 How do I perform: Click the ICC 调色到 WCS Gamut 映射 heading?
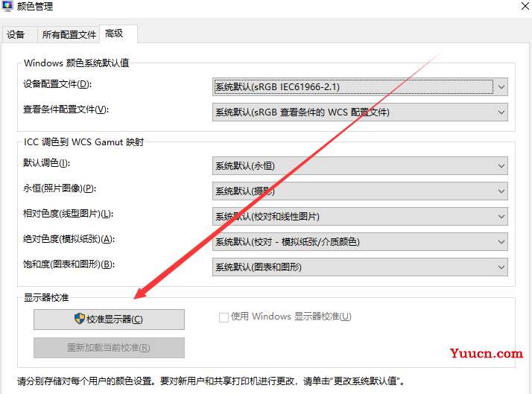click(x=83, y=142)
